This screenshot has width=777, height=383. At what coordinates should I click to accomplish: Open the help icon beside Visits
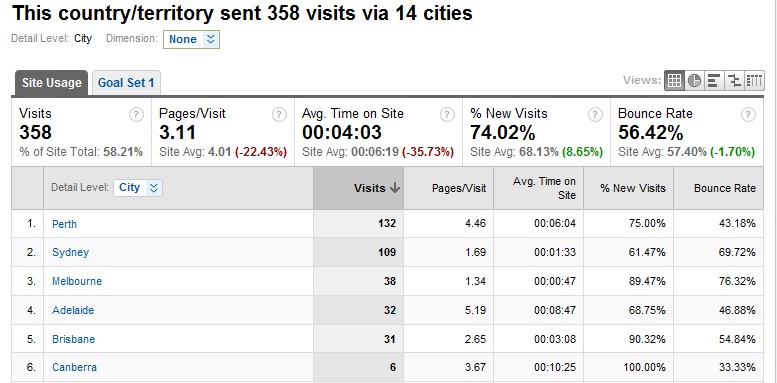(136, 115)
